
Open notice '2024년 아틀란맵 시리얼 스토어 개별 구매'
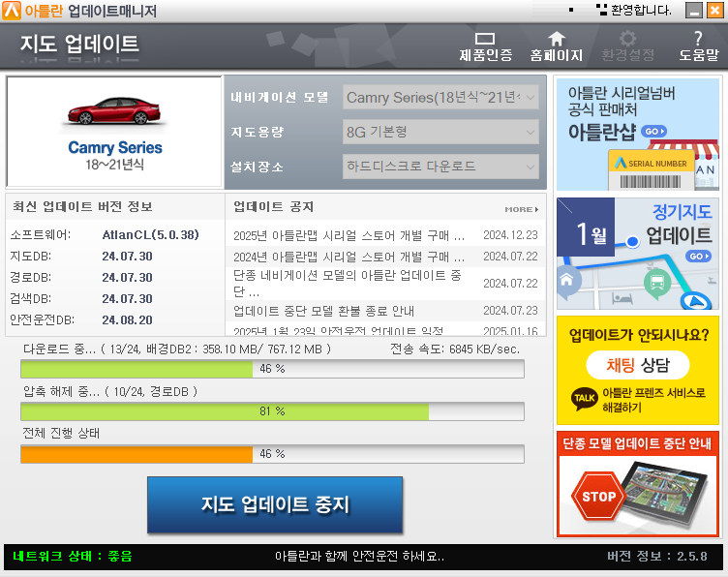click(349, 257)
